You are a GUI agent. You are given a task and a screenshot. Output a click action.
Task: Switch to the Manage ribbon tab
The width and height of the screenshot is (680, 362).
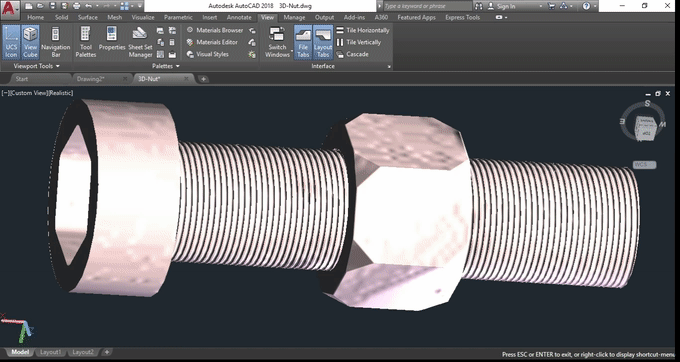coord(294,17)
